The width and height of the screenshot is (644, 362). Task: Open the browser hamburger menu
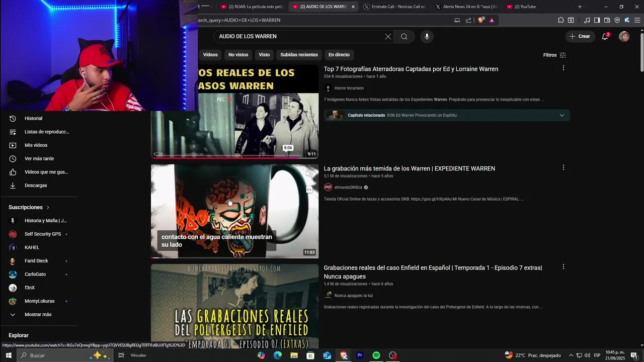pyautogui.click(x=637, y=20)
